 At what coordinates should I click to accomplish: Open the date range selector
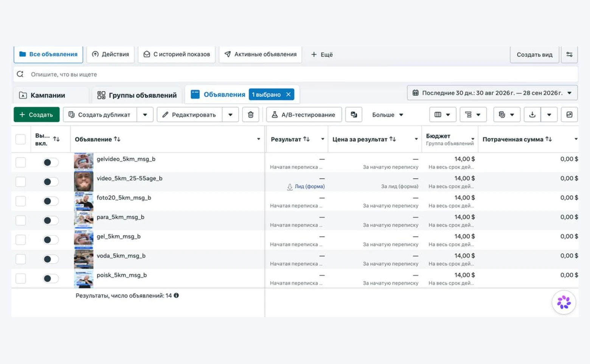coord(492,93)
